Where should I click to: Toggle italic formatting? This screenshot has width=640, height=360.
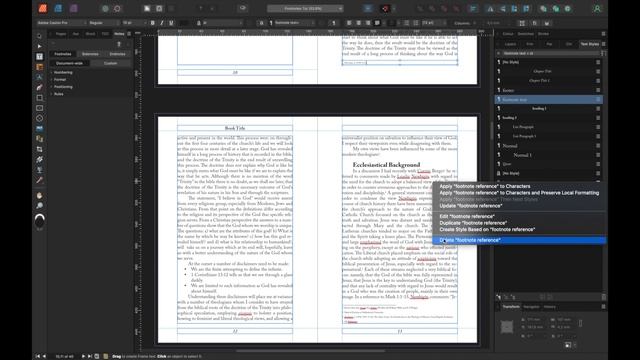coord(162,23)
